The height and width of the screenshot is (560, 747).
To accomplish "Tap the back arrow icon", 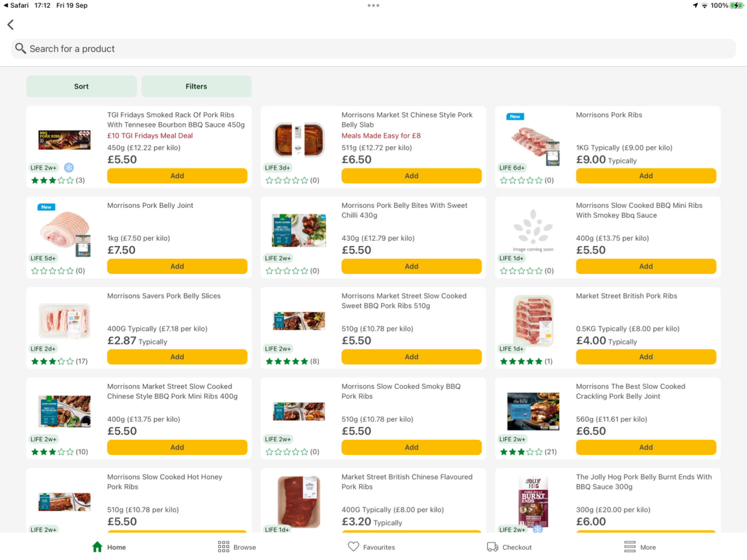I will pos(11,24).
